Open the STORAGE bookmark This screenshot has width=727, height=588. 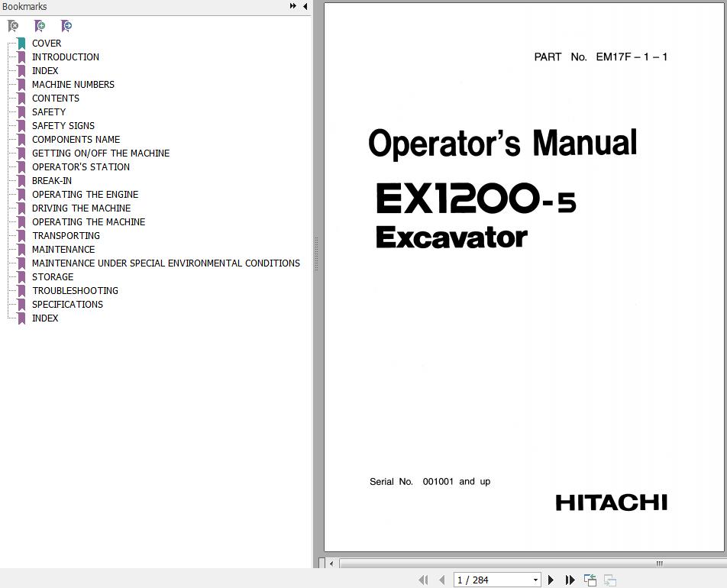click(53, 277)
